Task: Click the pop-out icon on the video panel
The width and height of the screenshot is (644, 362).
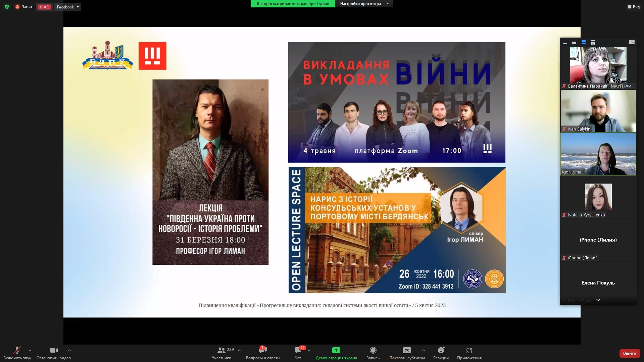Action: coord(632,42)
